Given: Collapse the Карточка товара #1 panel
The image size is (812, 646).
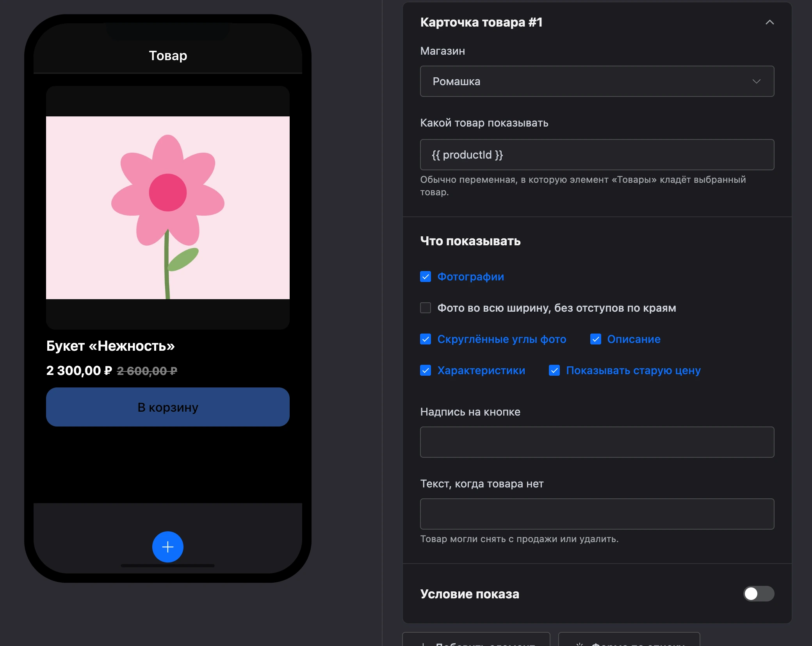Looking at the screenshot, I should click(769, 22).
